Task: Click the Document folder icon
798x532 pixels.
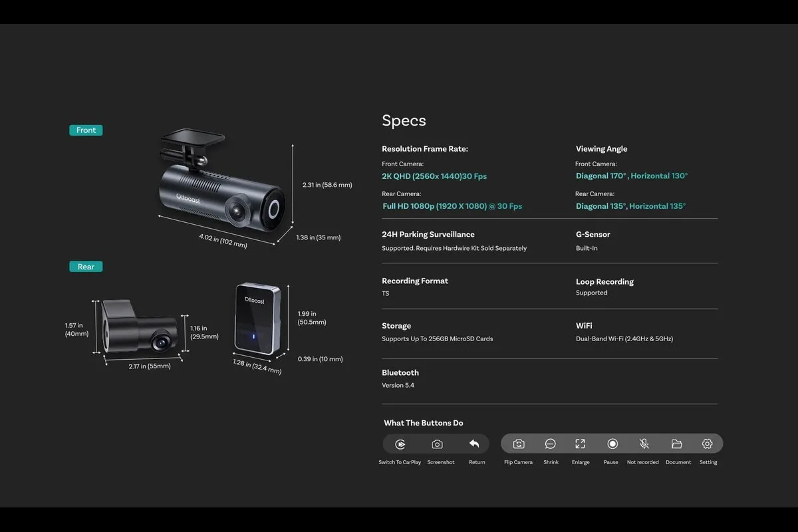Action: coord(677,444)
